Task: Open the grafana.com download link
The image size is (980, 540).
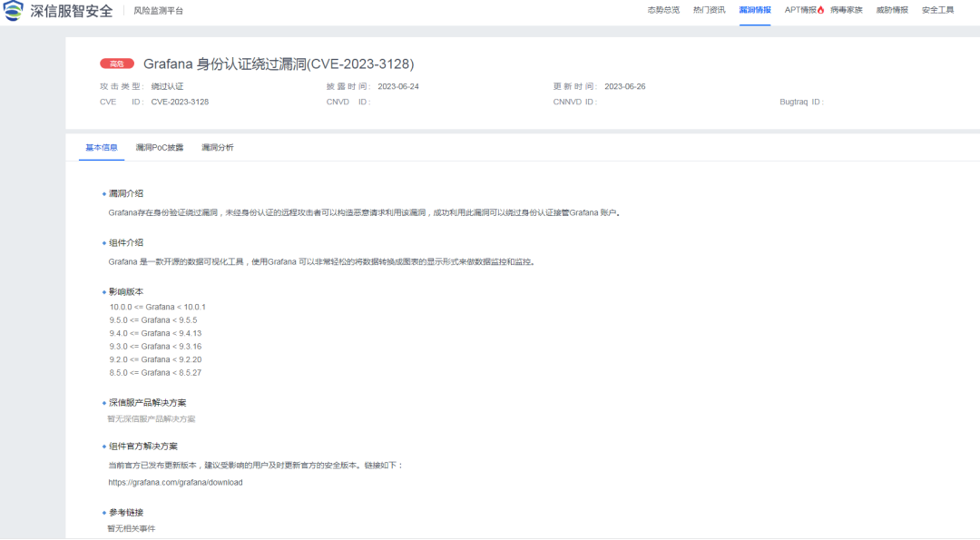Action: coord(176,483)
